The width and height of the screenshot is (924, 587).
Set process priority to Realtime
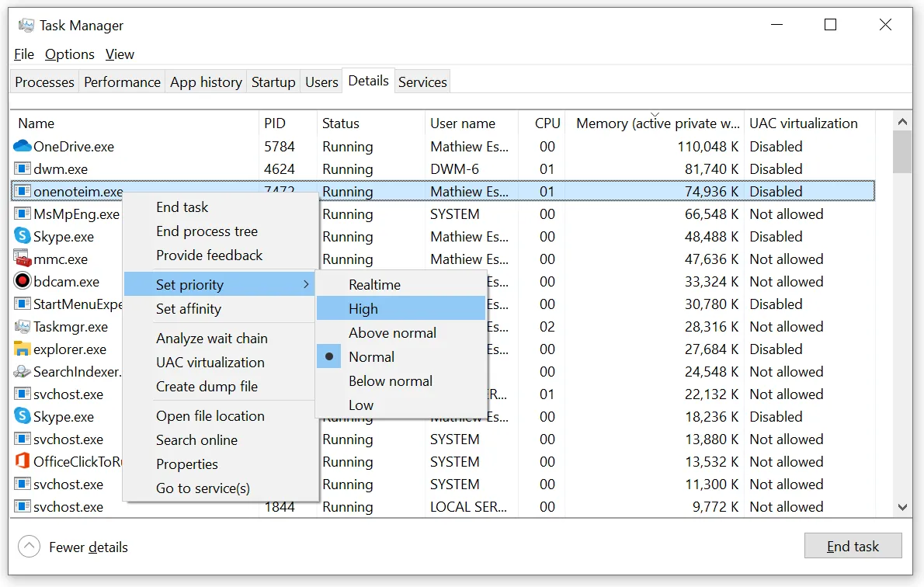click(x=402, y=285)
